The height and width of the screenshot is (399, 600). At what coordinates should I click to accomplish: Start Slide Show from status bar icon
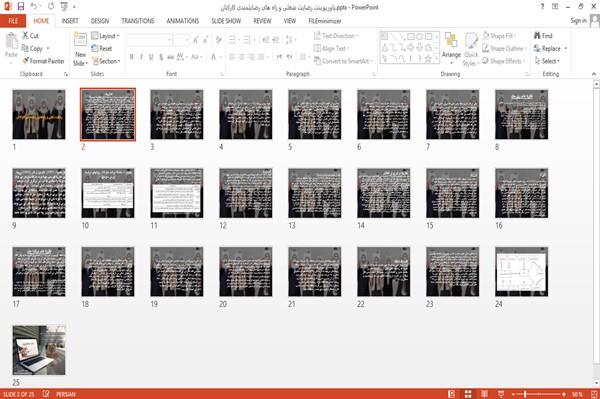[501, 394]
